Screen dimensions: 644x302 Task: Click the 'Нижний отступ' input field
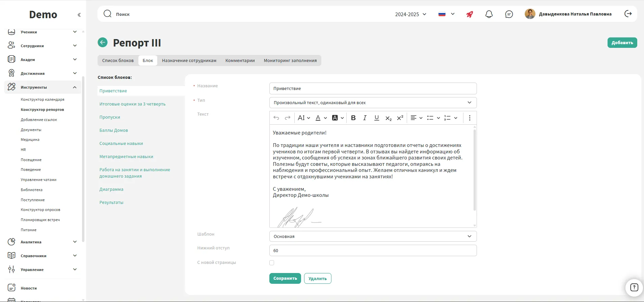[x=373, y=250]
